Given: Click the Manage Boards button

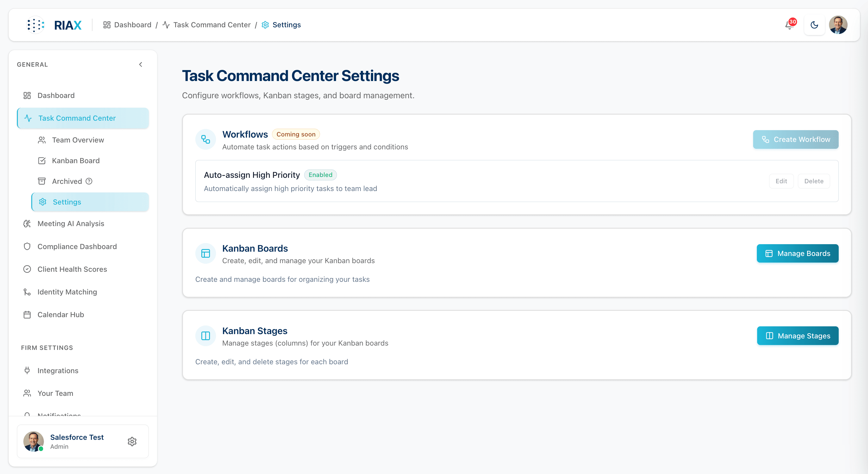Looking at the screenshot, I should [797, 253].
